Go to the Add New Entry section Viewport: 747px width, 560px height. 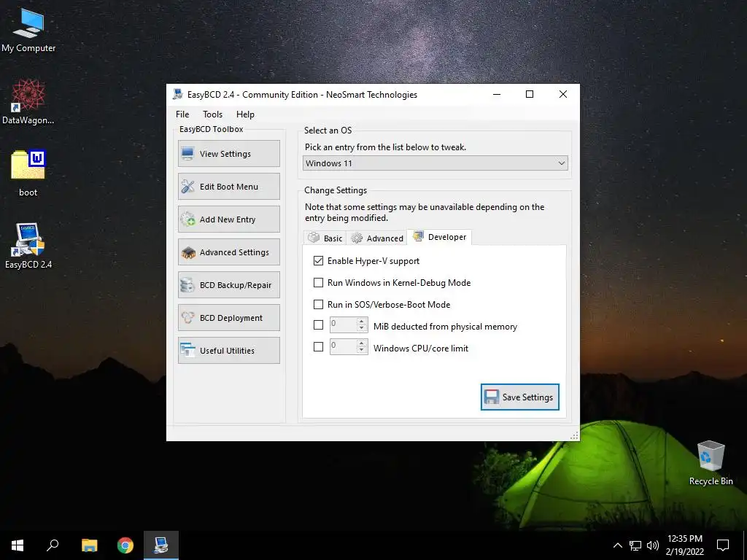(228, 219)
